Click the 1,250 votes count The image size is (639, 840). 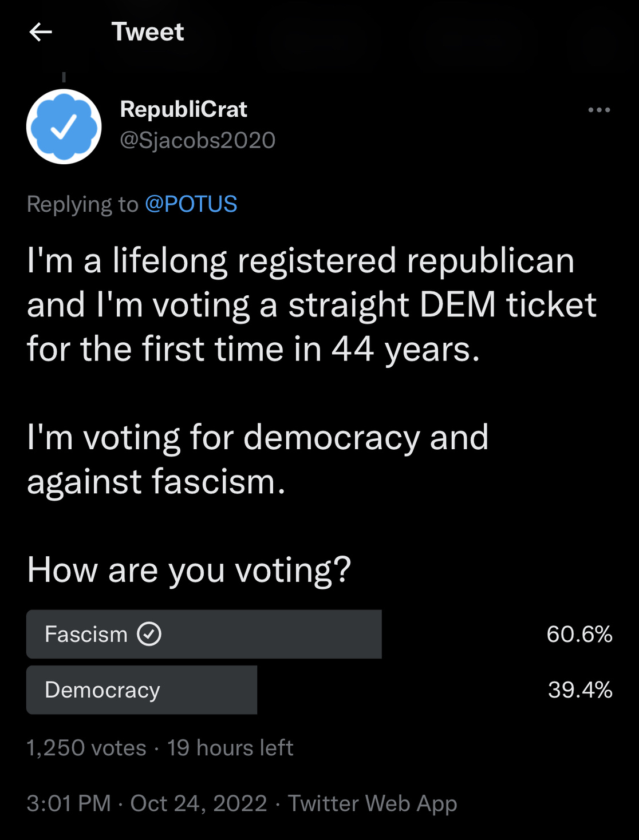click(x=86, y=748)
